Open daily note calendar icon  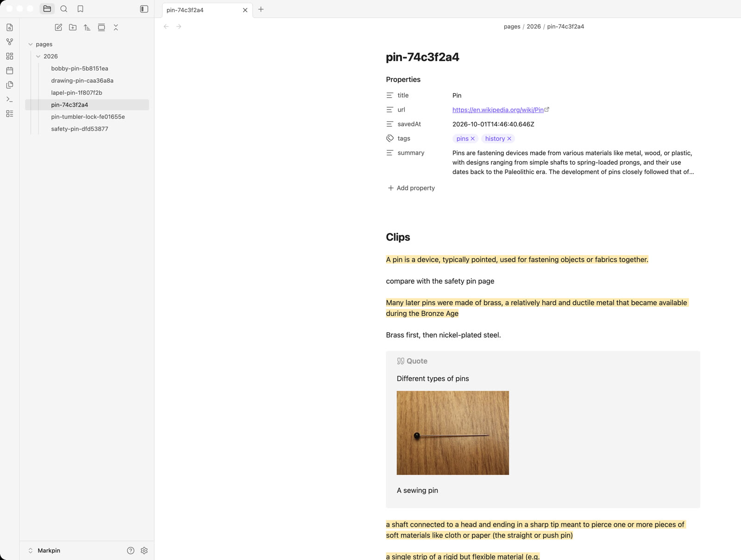coord(10,70)
